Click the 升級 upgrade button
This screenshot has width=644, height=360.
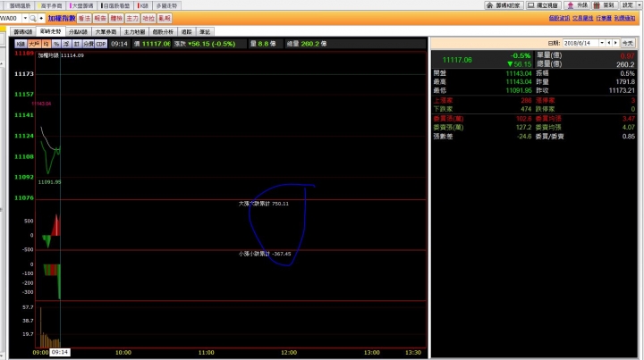point(578,5)
